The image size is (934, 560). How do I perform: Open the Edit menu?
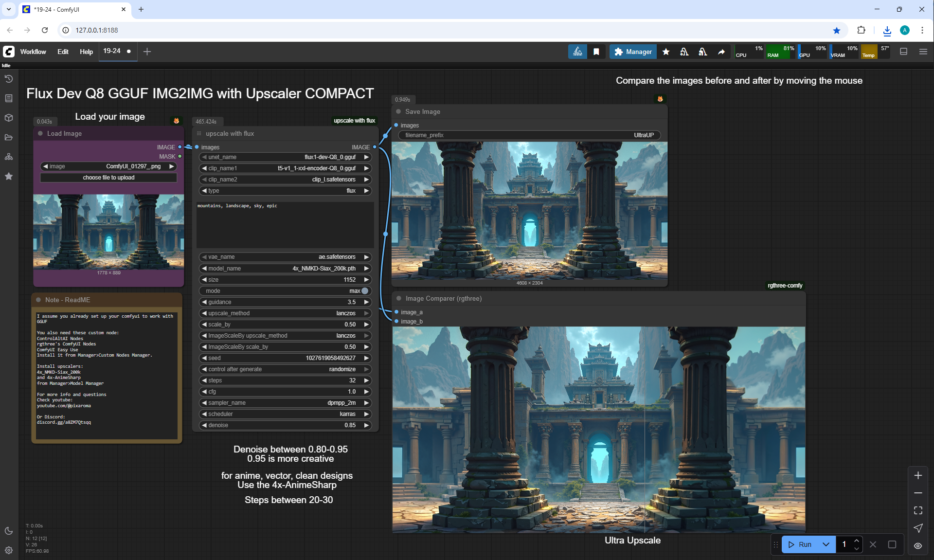click(63, 52)
